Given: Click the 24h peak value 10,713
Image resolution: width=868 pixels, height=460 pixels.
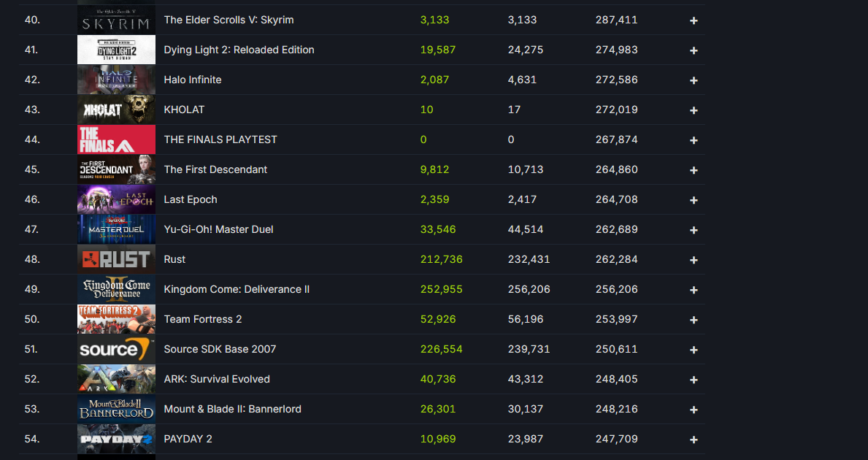Looking at the screenshot, I should coord(526,169).
